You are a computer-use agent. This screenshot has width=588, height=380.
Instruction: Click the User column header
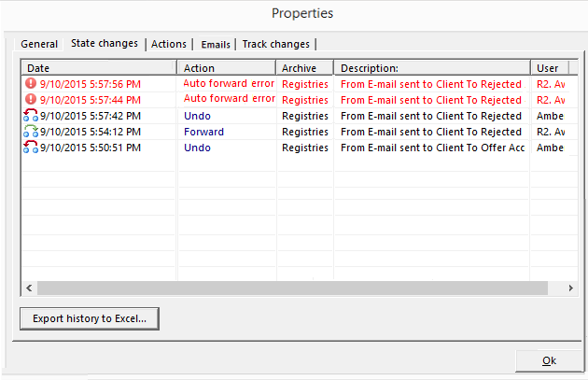(x=553, y=68)
